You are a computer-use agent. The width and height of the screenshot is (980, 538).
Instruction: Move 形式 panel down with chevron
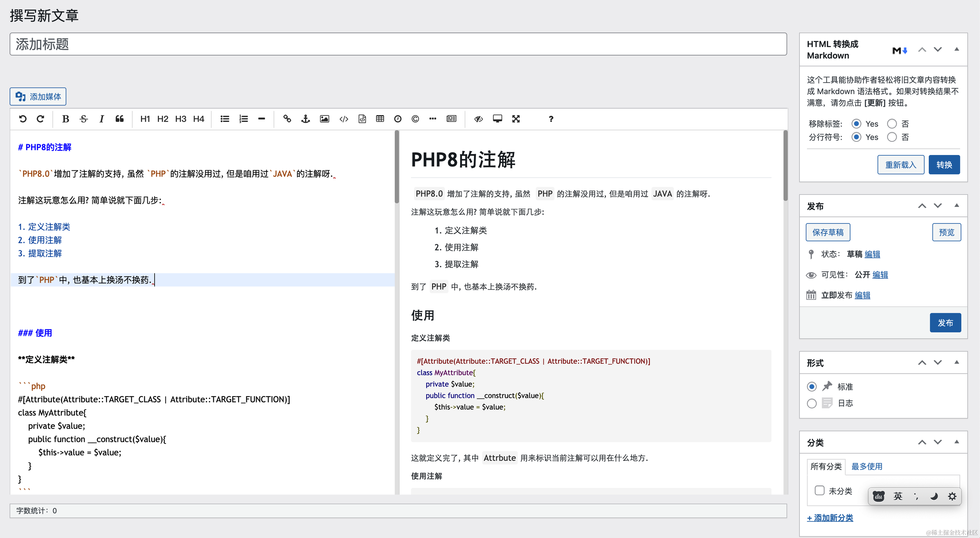point(938,363)
